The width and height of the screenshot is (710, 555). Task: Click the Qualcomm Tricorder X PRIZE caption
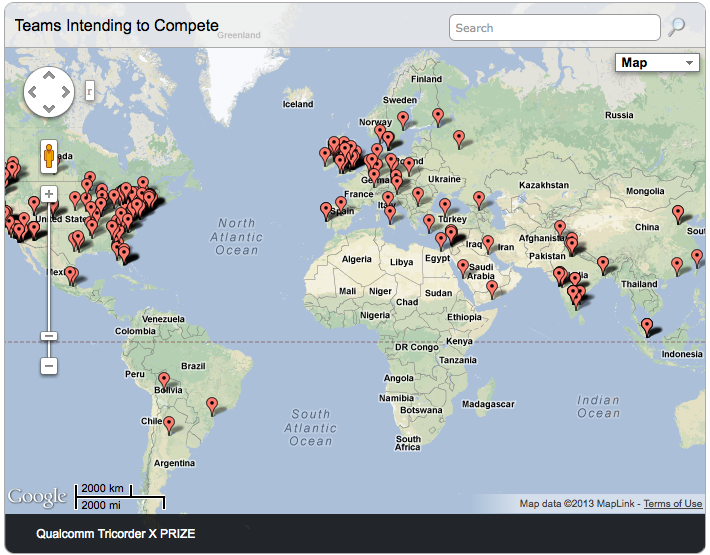115,534
